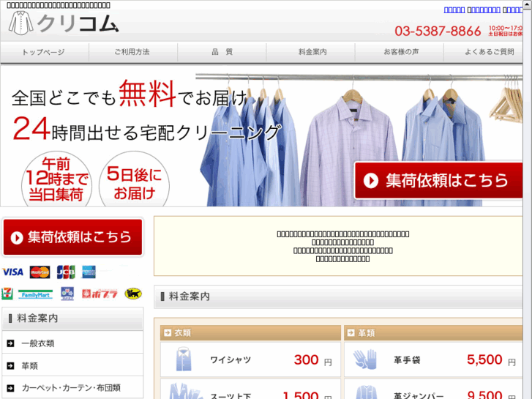Open 一般衣類 in sidebar price list
532x399 pixels.
[x=37, y=343]
